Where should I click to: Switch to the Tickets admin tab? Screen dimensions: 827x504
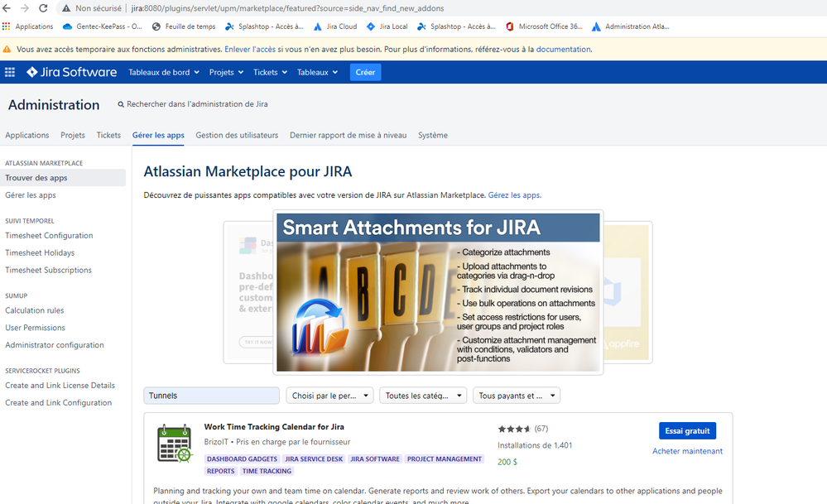pos(108,135)
